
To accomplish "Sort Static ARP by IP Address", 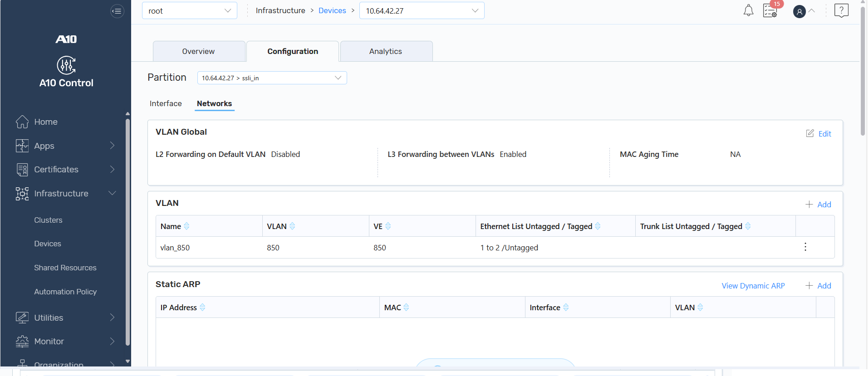I will click(x=202, y=308).
